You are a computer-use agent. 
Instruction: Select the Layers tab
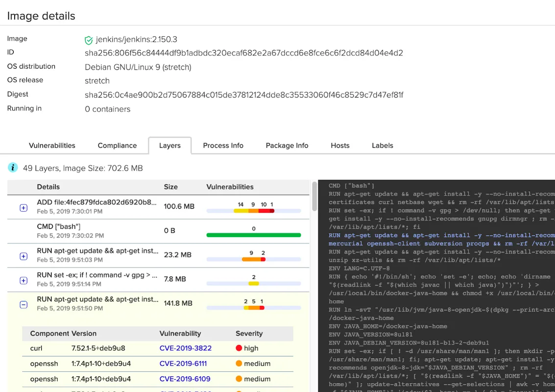click(170, 146)
